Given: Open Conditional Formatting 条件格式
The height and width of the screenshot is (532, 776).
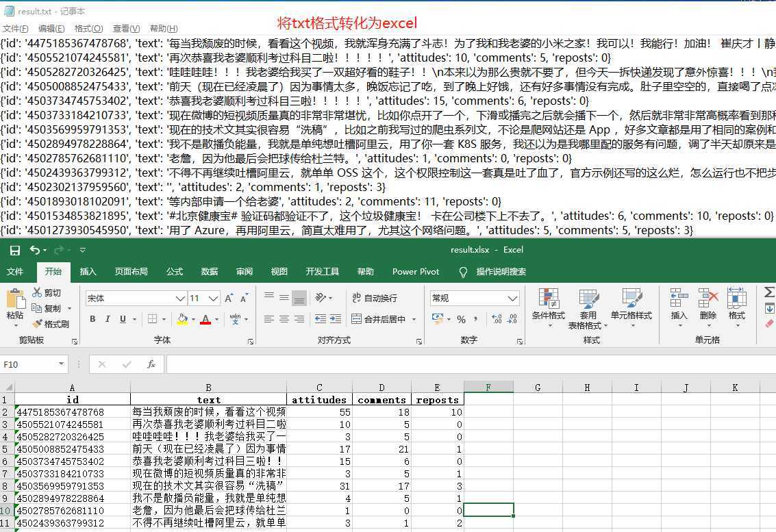Looking at the screenshot, I should [x=549, y=308].
